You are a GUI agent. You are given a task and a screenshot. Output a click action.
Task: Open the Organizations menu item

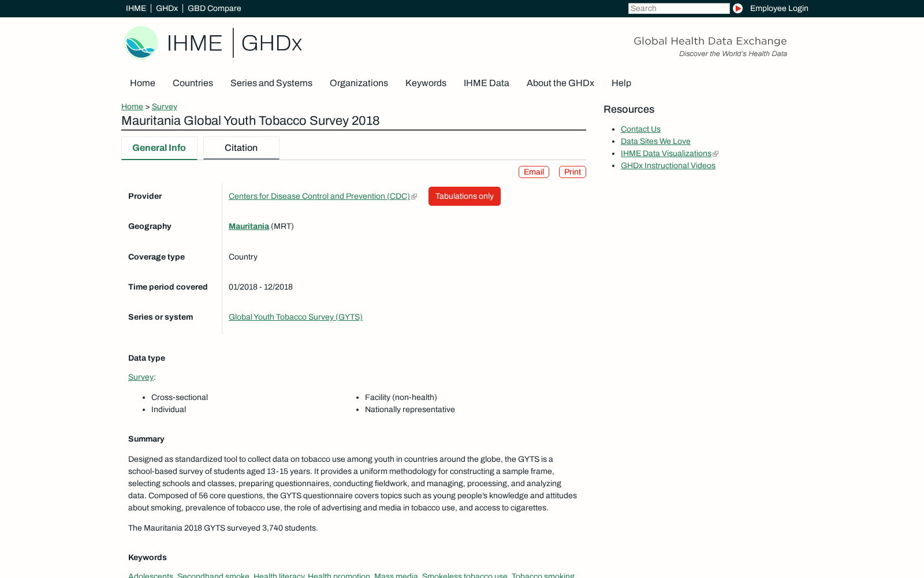359,83
